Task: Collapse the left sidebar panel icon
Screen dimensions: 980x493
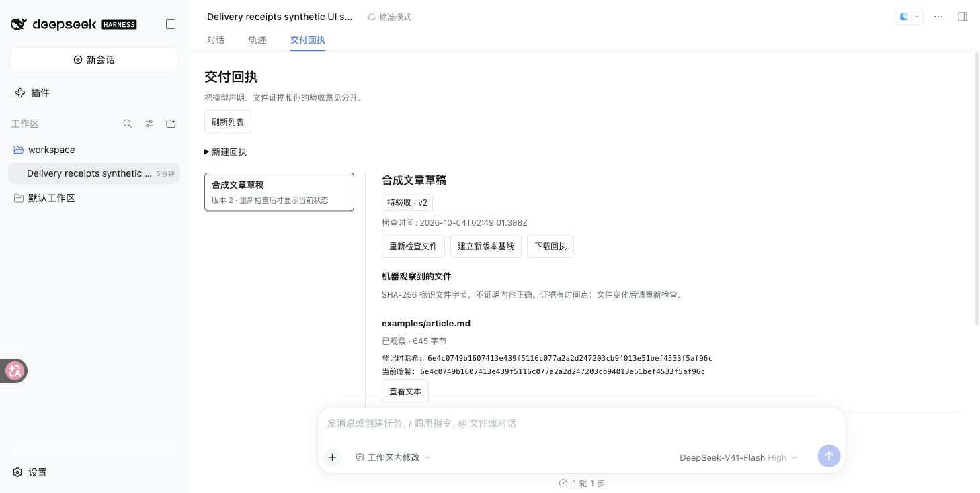Action: 171,24
